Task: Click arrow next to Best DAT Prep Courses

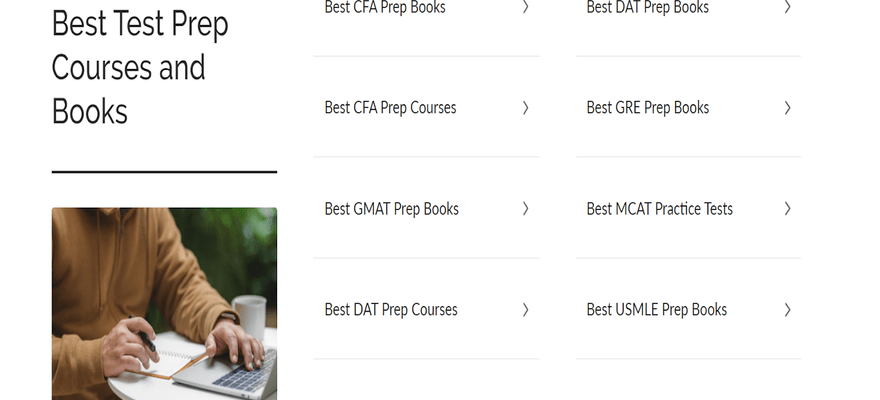Action: 525,310
